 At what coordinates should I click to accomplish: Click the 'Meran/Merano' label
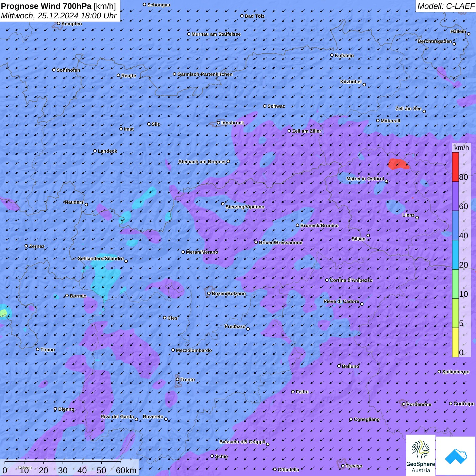click(x=202, y=252)
